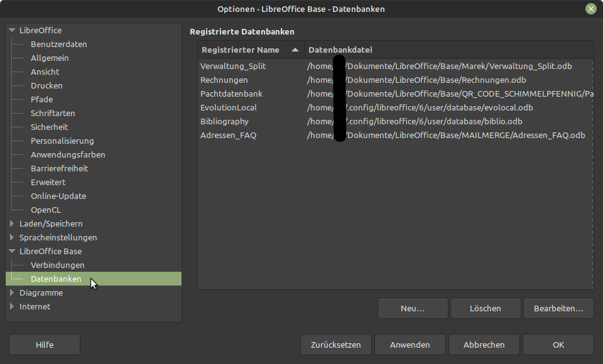Click the Diagramme category label

coord(41,293)
